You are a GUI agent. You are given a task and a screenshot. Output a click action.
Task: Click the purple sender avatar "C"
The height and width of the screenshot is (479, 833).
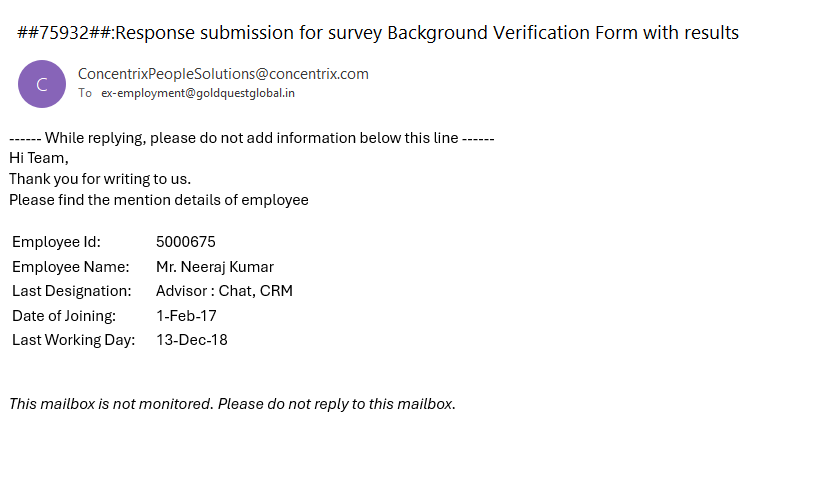42,84
